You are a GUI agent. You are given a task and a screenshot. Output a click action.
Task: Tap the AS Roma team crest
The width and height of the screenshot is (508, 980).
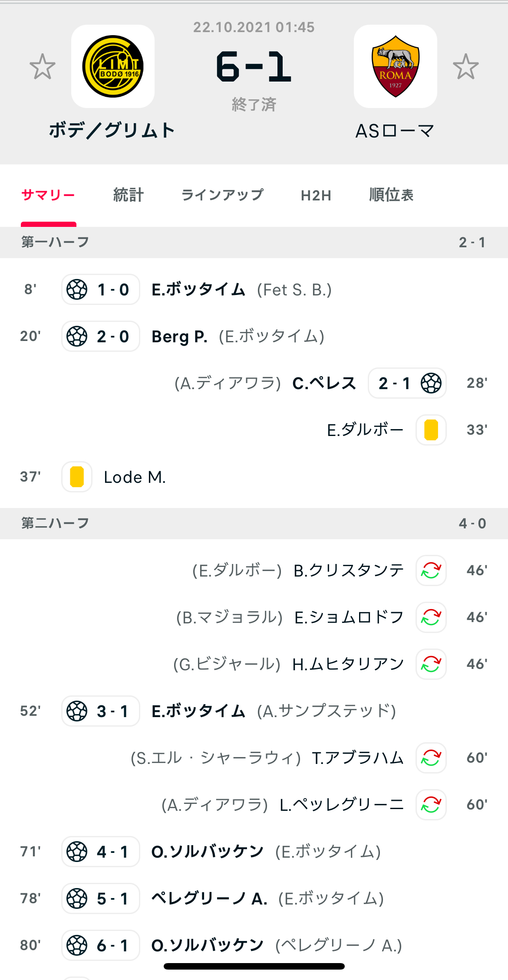395,66
